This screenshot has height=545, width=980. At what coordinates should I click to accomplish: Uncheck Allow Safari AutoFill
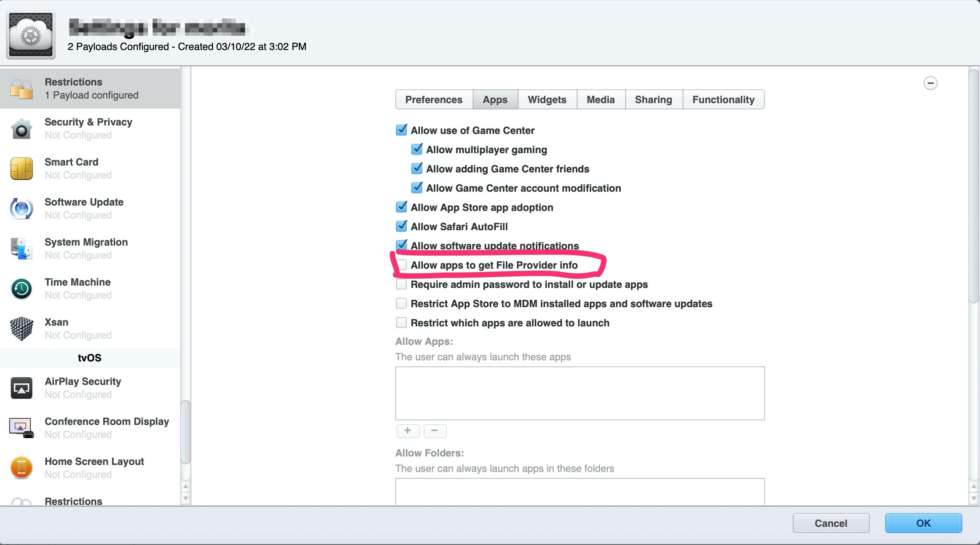tap(401, 227)
